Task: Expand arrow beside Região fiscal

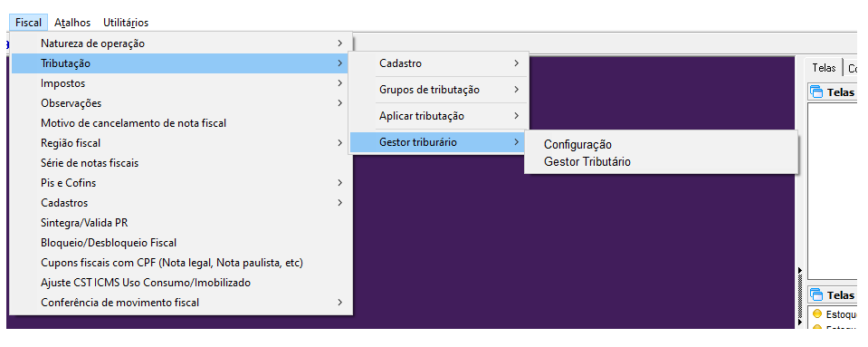Action: coord(339,143)
